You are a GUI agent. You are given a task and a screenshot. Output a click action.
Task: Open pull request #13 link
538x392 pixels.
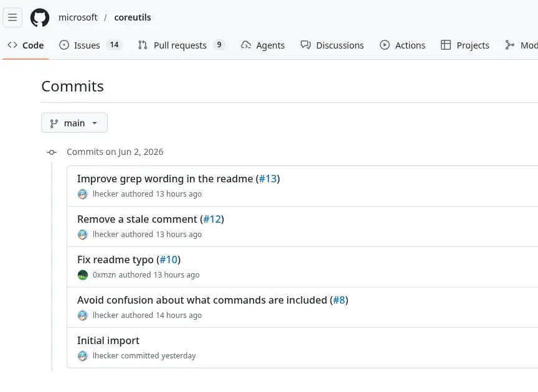268,179
